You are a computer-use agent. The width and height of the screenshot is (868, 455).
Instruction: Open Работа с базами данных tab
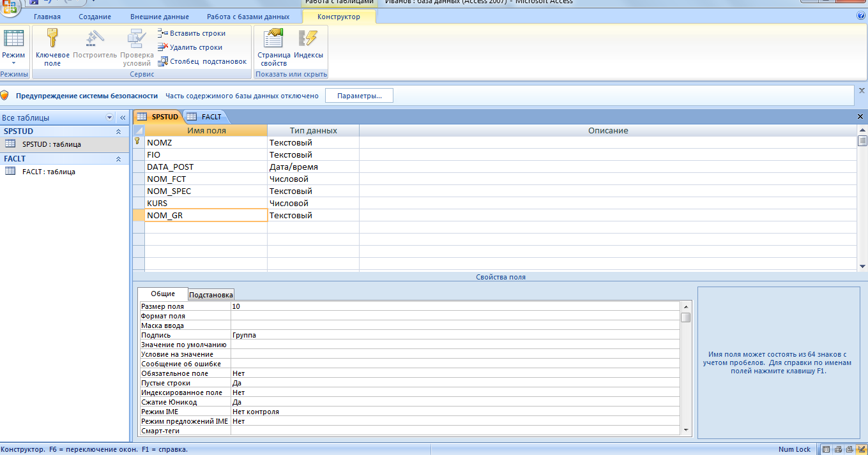tap(248, 17)
